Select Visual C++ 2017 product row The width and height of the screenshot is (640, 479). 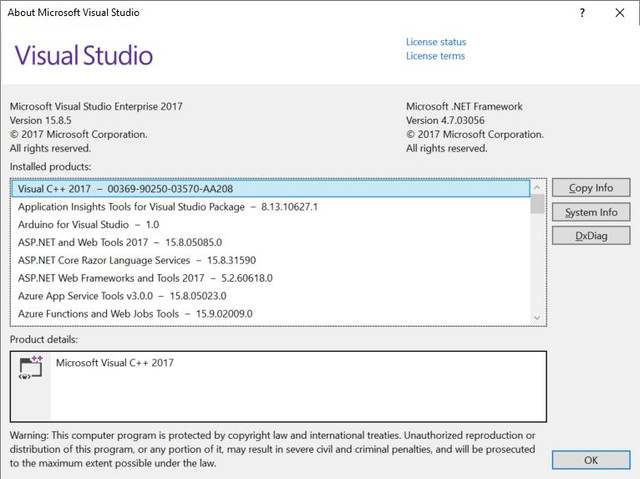271,188
